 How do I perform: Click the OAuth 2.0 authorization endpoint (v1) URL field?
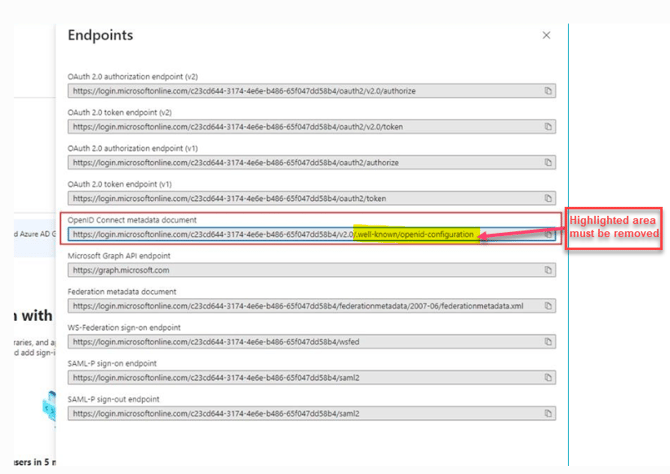tap(300, 162)
